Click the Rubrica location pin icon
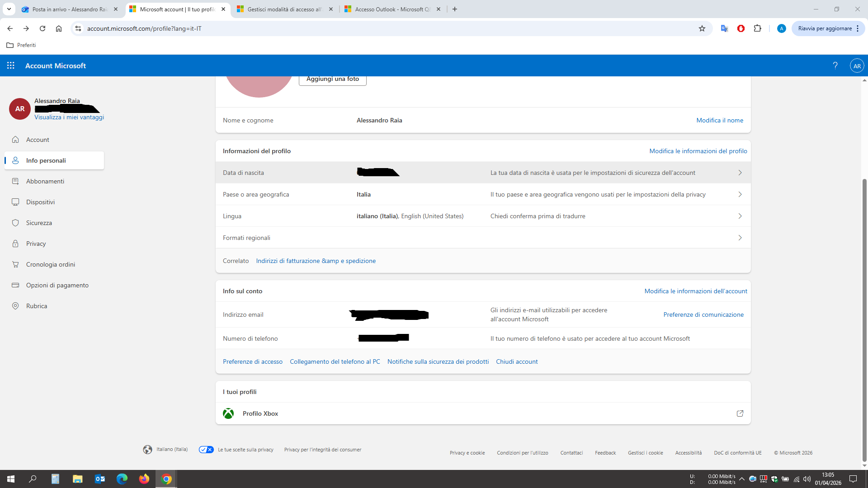Image resolution: width=868 pixels, height=488 pixels. [x=15, y=306]
